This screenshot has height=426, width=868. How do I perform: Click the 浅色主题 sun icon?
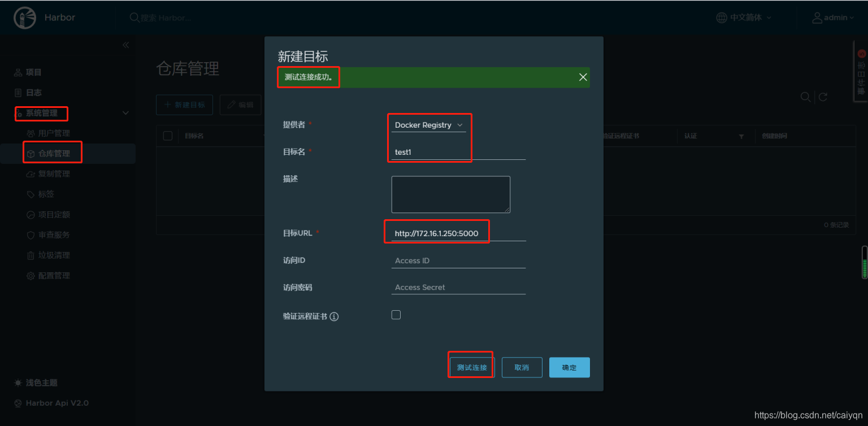(18, 383)
